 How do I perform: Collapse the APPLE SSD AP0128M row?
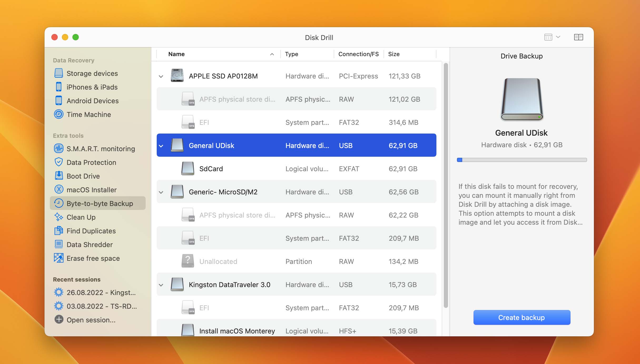click(x=161, y=76)
